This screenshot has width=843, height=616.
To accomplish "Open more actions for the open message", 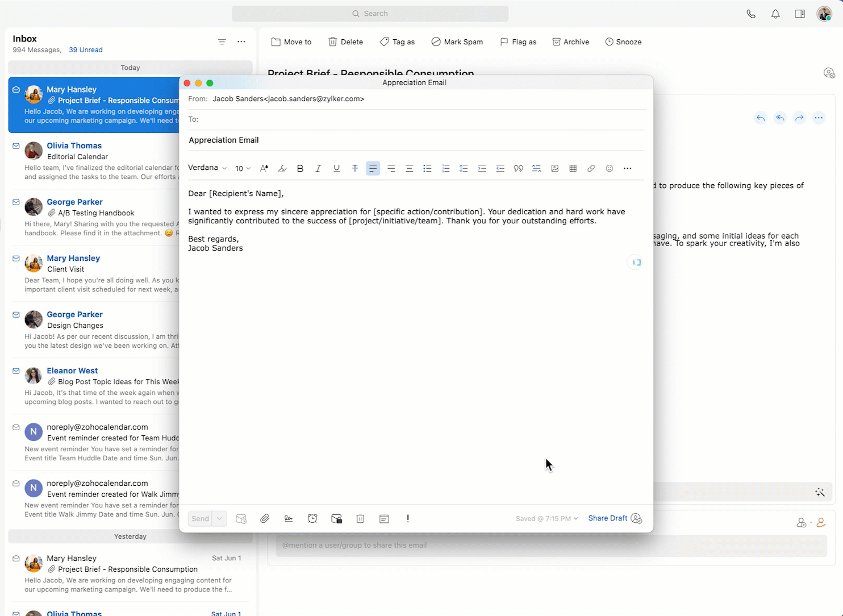I will coord(819,118).
